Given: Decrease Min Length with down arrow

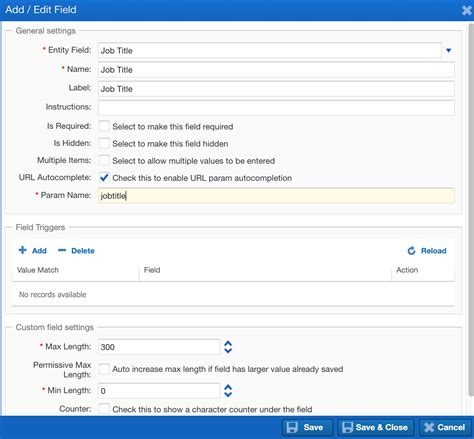Looking at the screenshot, I should point(228,394).
